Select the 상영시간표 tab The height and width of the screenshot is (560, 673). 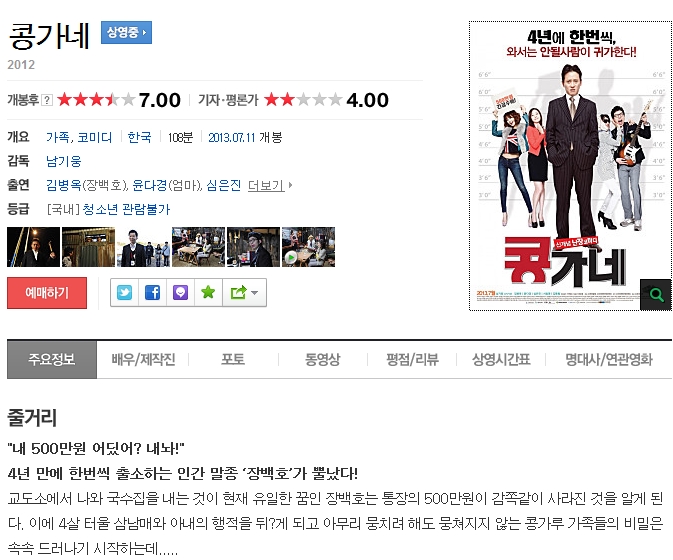501,359
